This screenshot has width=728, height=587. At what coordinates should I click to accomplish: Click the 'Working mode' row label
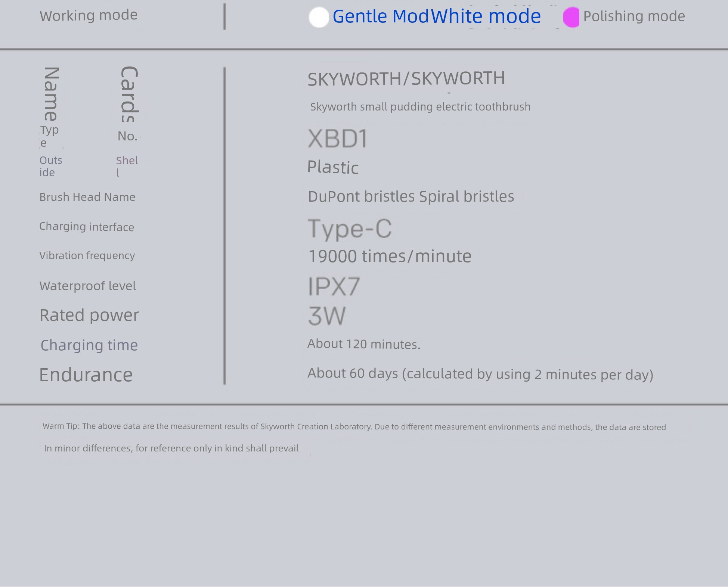point(89,15)
